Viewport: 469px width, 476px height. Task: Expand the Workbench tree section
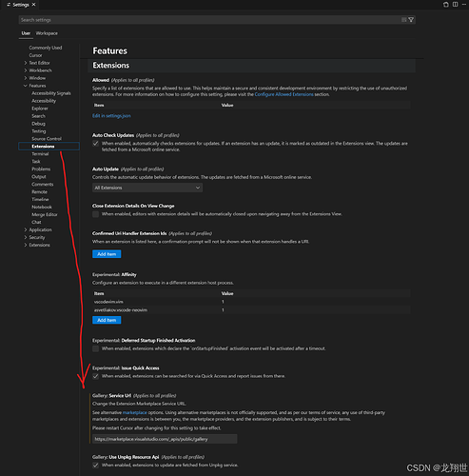point(26,70)
